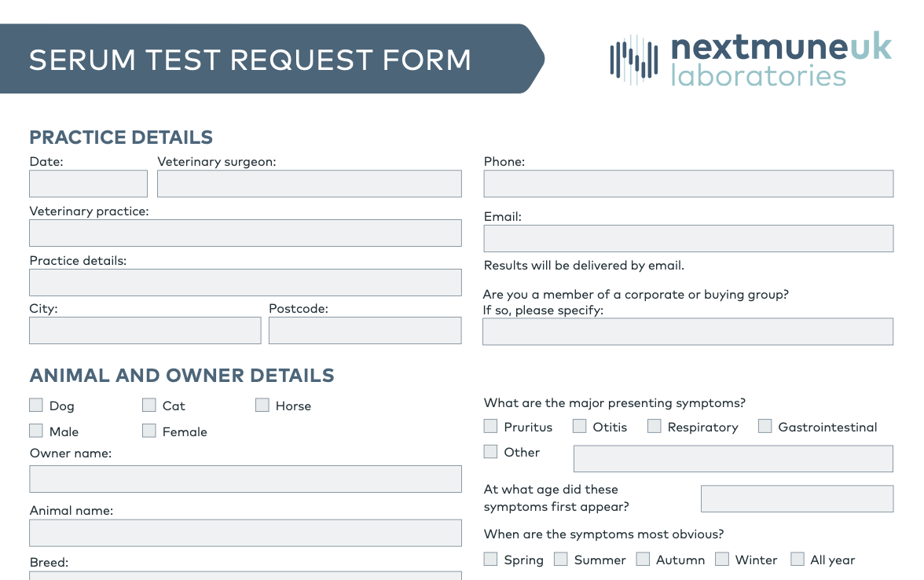Focus the Veterinary surgeon field
Screen dimensions: 924x580
coord(310,184)
